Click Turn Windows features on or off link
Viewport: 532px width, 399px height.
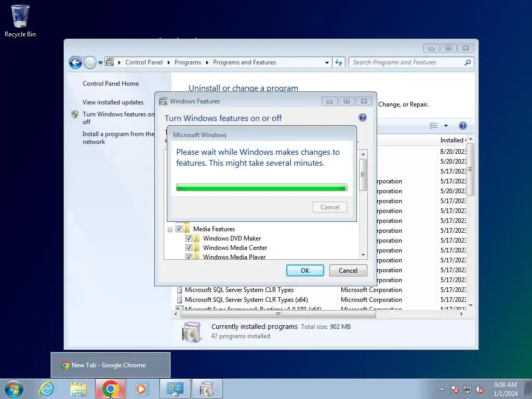(x=118, y=118)
